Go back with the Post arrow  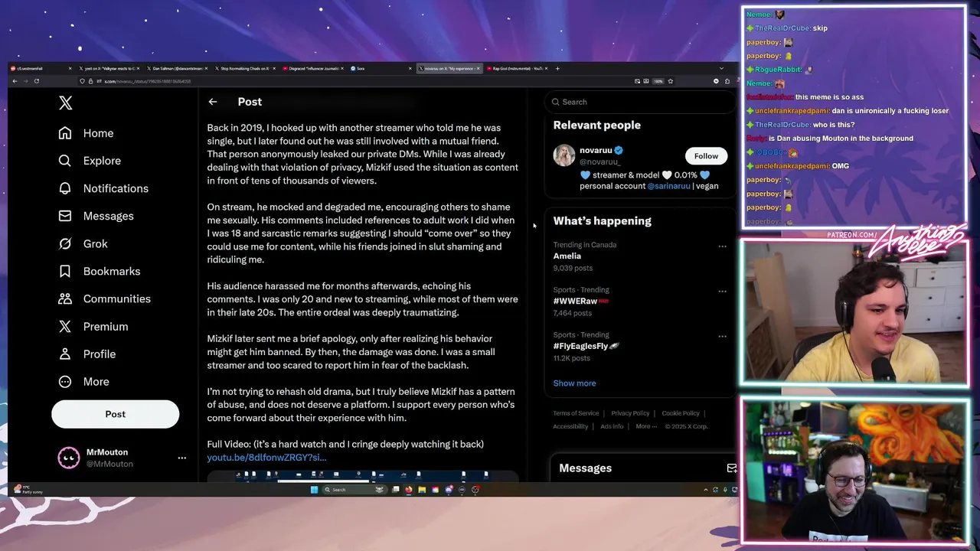pos(213,102)
